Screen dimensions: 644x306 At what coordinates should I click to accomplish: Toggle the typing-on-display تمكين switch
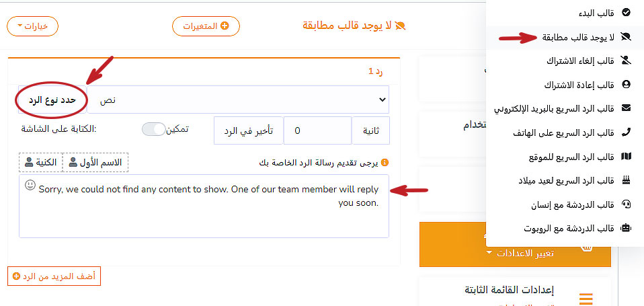[x=153, y=129]
